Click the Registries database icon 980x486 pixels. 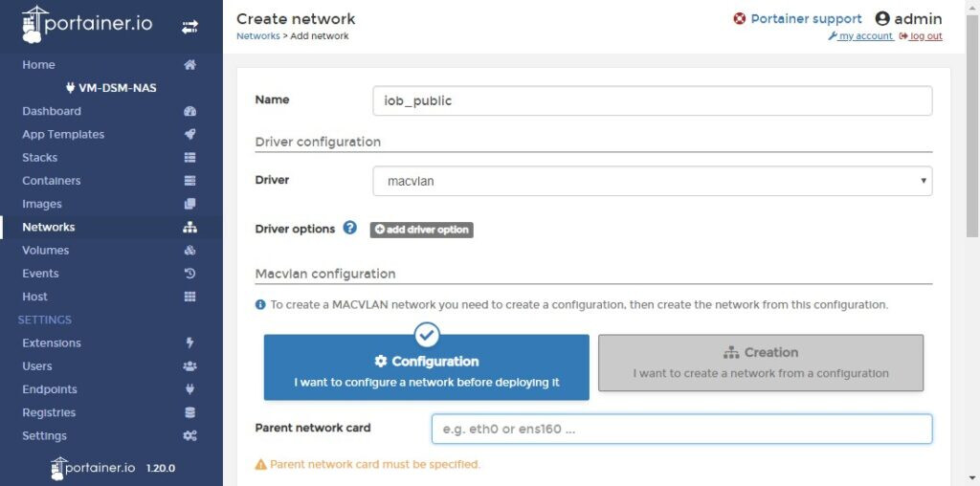190,413
